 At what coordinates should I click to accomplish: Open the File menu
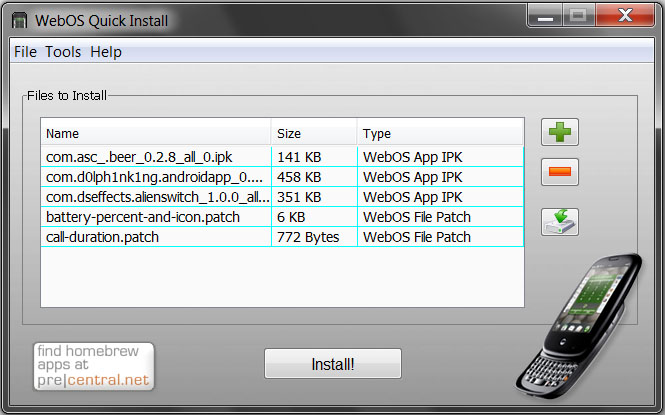pos(25,52)
